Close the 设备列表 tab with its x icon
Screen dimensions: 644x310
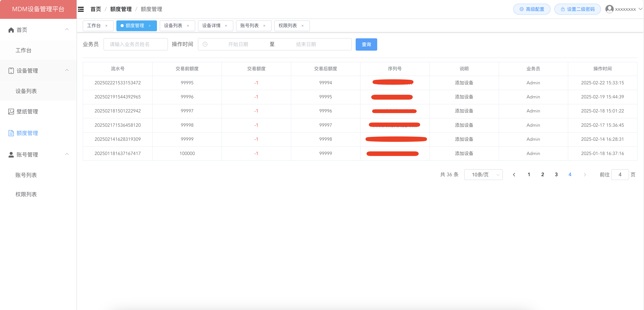coord(188,26)
